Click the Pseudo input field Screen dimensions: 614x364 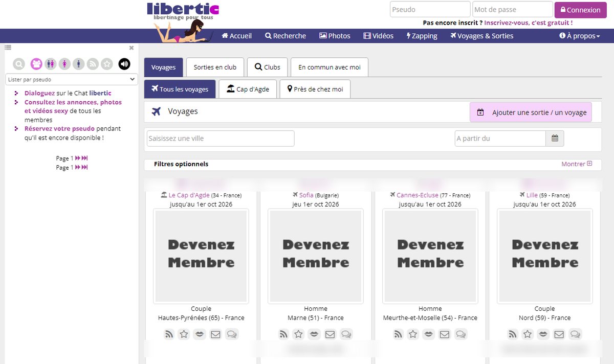click(x=430, y=9)
